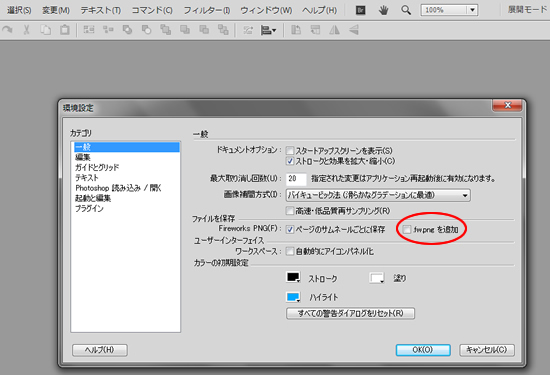This screenshot has height=375, width=550.
Task: Select 一般 in the category list
Action: click(126, 147)
